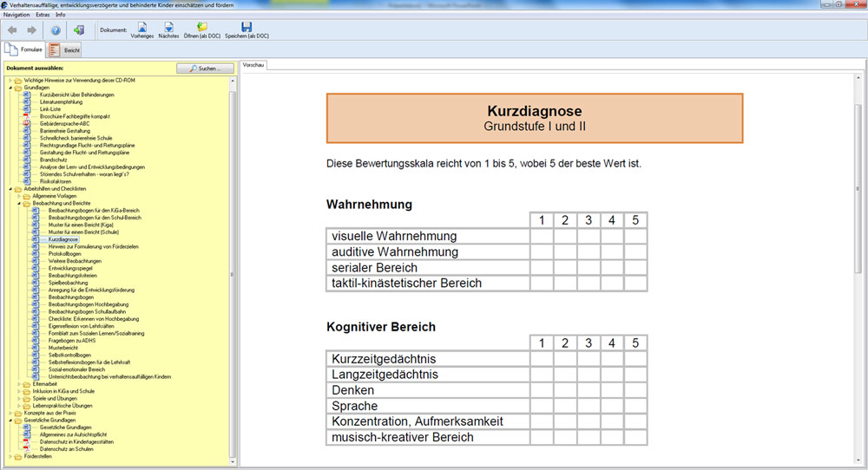Open Lebenspraktische Übungen folder label
The height and width of the screenshot is (470, 868).
pos(62,405)
